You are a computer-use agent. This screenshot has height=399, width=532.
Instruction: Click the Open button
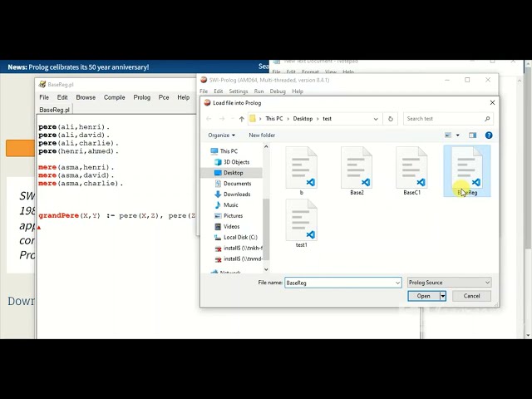[x=424, y=296]
